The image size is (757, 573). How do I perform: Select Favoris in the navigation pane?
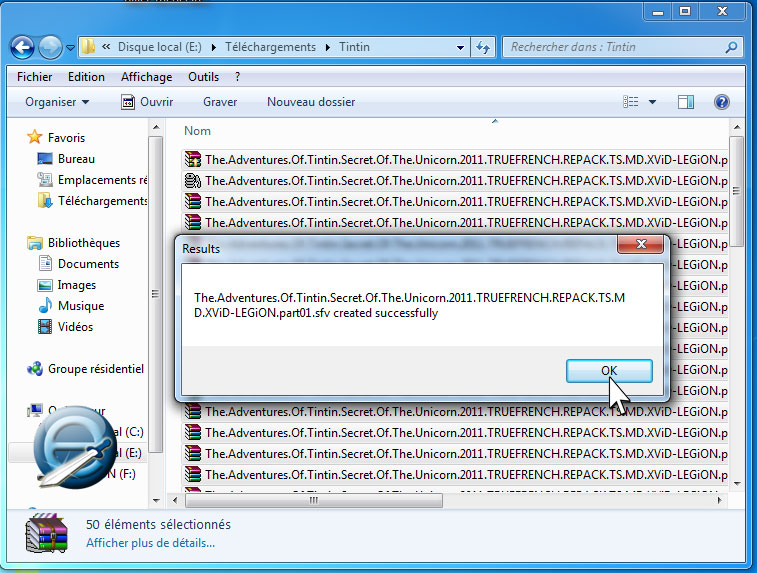pos(67,138)
